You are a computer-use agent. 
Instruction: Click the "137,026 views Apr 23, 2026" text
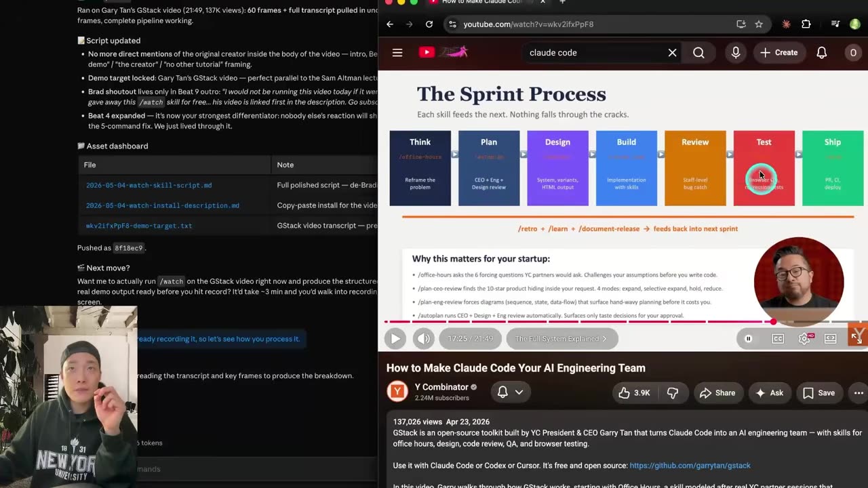[x=441, y=422]
